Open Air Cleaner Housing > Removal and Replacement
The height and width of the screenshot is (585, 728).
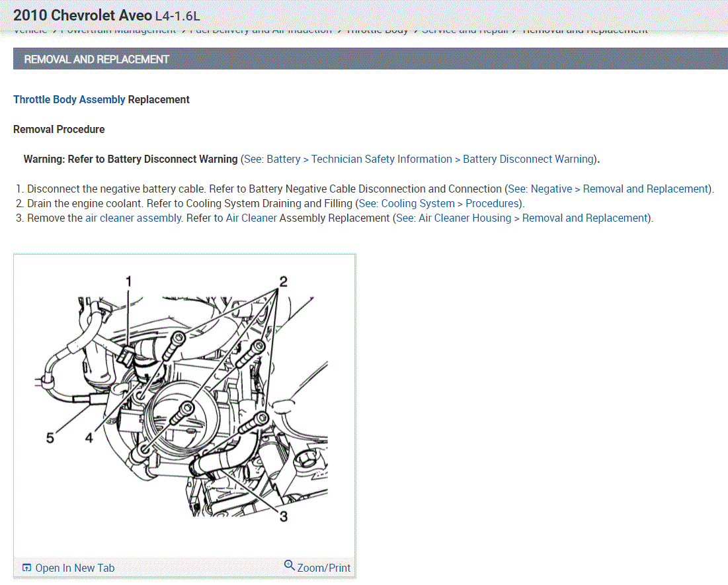(522, 218)
